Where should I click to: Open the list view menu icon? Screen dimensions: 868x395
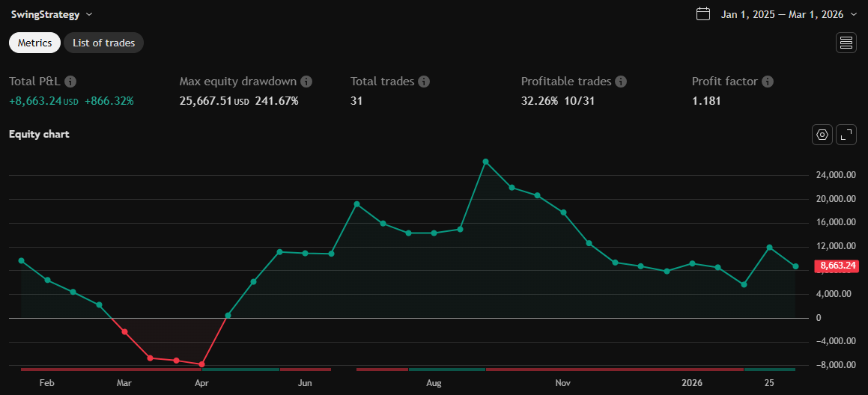(x=846, y=43)
